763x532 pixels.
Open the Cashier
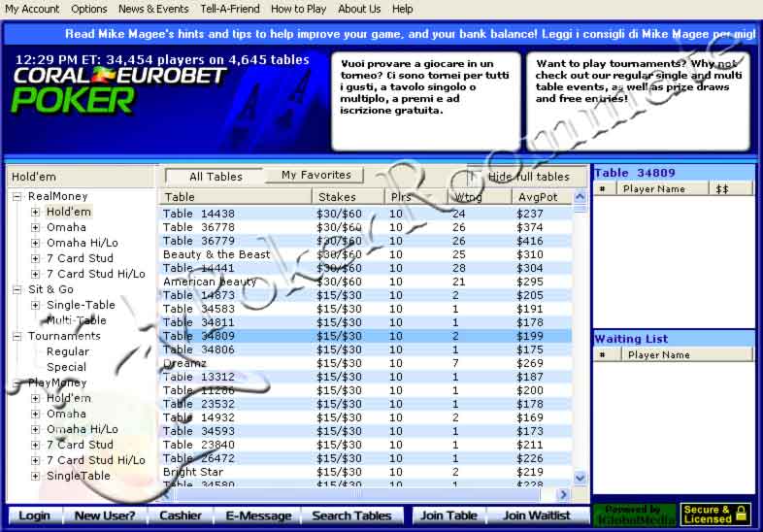(180, 515)
